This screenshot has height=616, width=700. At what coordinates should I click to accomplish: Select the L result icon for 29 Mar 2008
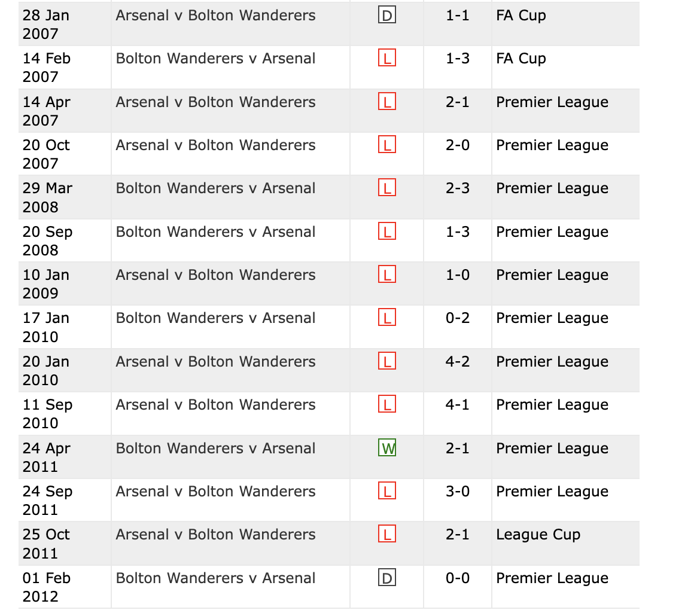point(386,188)
